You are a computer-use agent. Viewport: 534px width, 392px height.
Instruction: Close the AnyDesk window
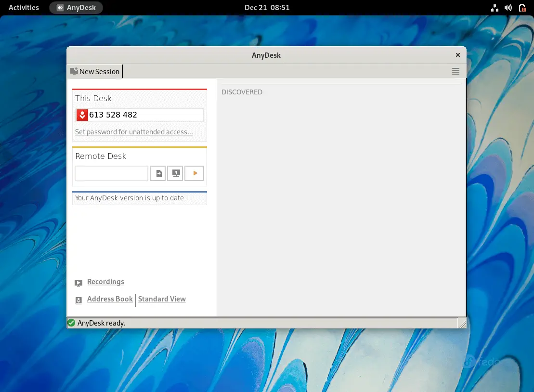coord(458,55)
